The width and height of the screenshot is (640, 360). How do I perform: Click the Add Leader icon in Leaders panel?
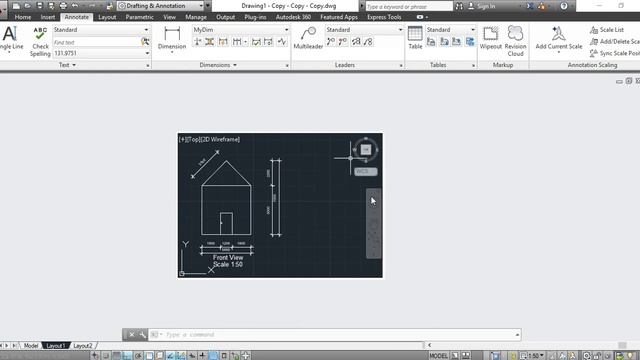331,42
